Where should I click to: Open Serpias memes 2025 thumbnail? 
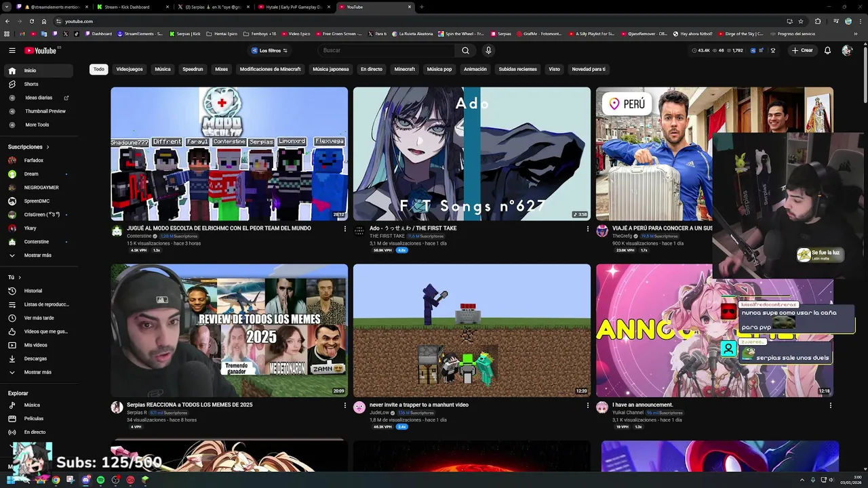(x=229, y=331)
